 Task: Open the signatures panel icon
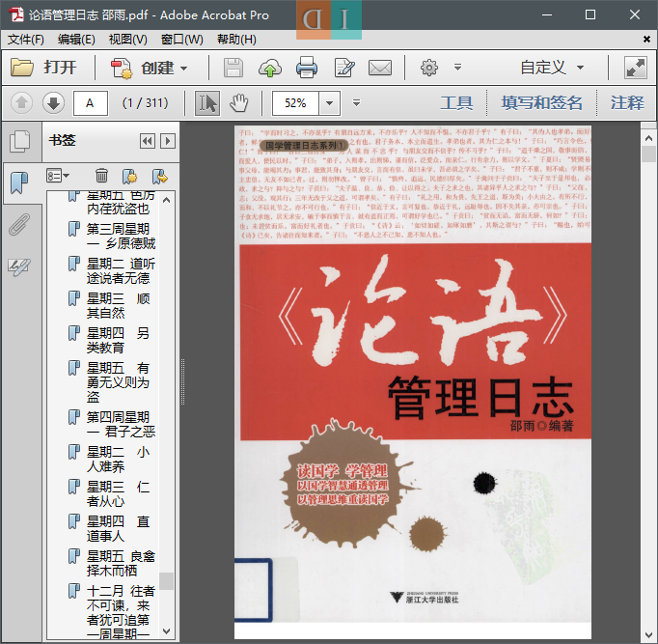pos(19,267)
